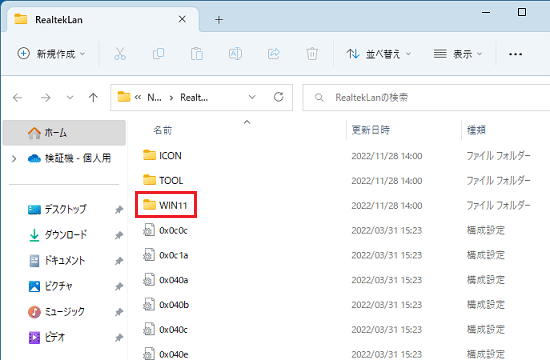Click the Paste clipboard icon

tap(197, 54)
